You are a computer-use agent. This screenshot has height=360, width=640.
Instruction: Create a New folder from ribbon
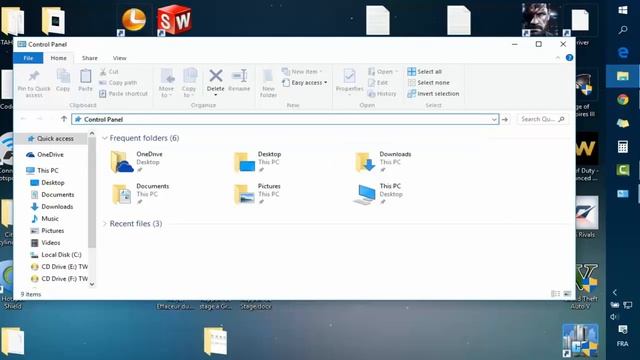tap(268, 83)
